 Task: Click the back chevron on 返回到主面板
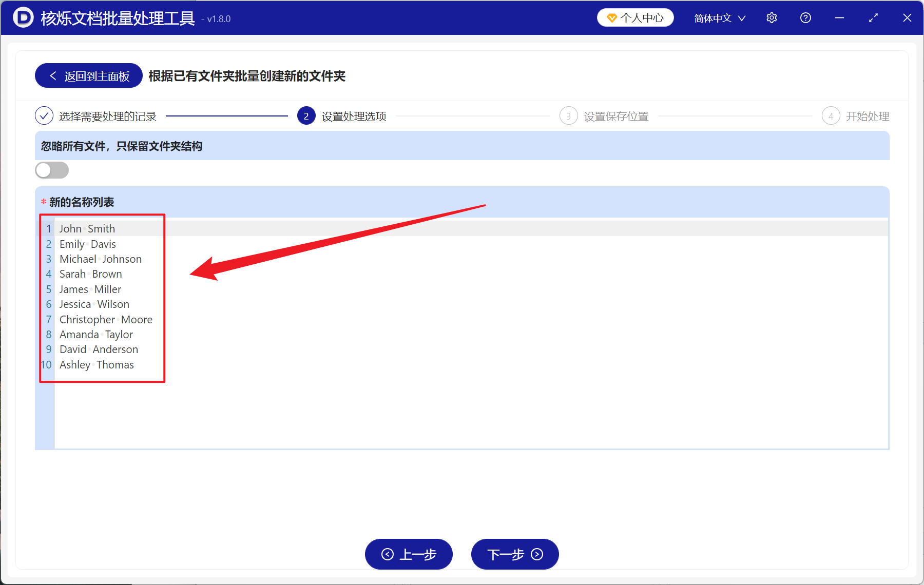tap(53, 75)
